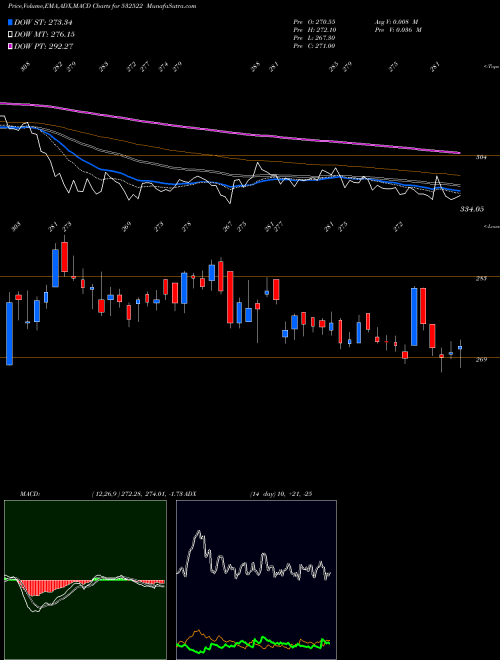The height and width of the screenshot is (660, 500).
Task: Click the 'Avg V: 0.008 M' volume text
Action: pos(396,21)
